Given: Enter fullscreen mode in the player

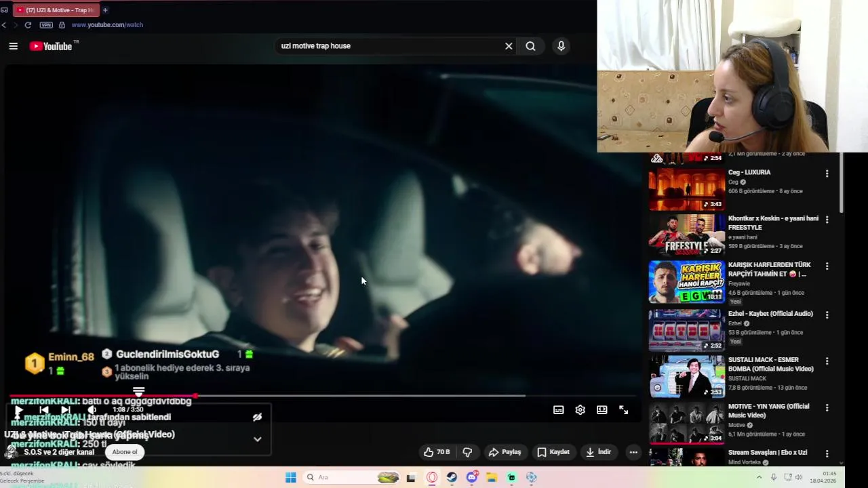Looking at the screenshot, I should click(x=624, y=410).
